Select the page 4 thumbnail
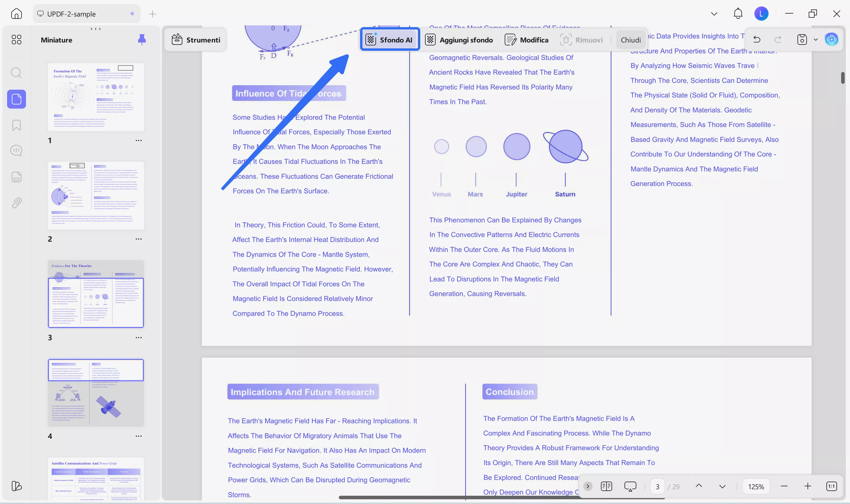850x504 pixels. (96, 392)
